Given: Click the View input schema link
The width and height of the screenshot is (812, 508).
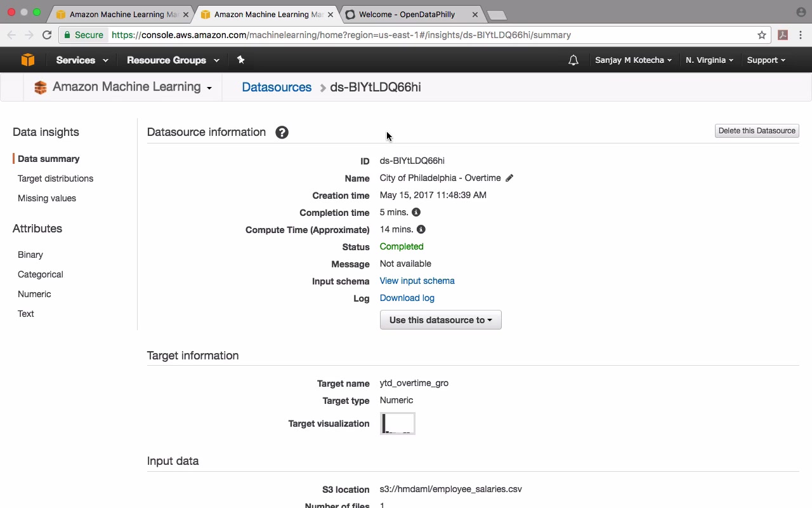Looking at the screenshot, I should [x=417, y=281].
